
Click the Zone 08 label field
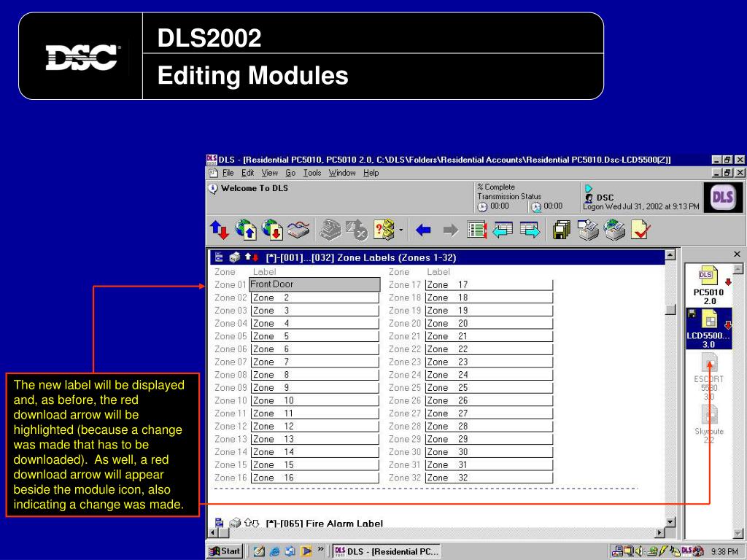pyautogui.click(x=314, y=375)
